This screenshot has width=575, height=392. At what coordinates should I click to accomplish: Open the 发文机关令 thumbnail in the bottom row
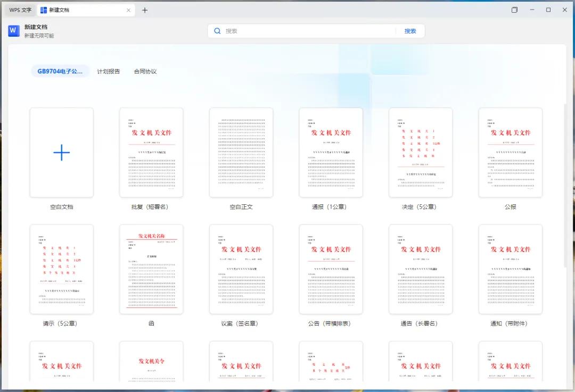[x=151, y=362]
